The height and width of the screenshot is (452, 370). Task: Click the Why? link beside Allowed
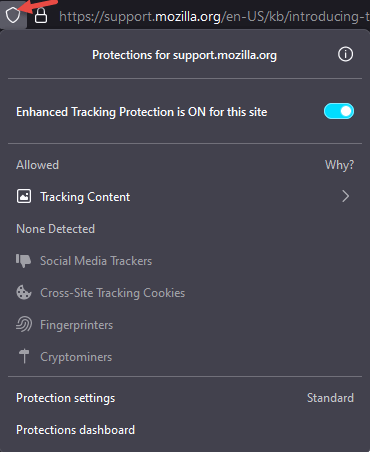coord(339,165)
